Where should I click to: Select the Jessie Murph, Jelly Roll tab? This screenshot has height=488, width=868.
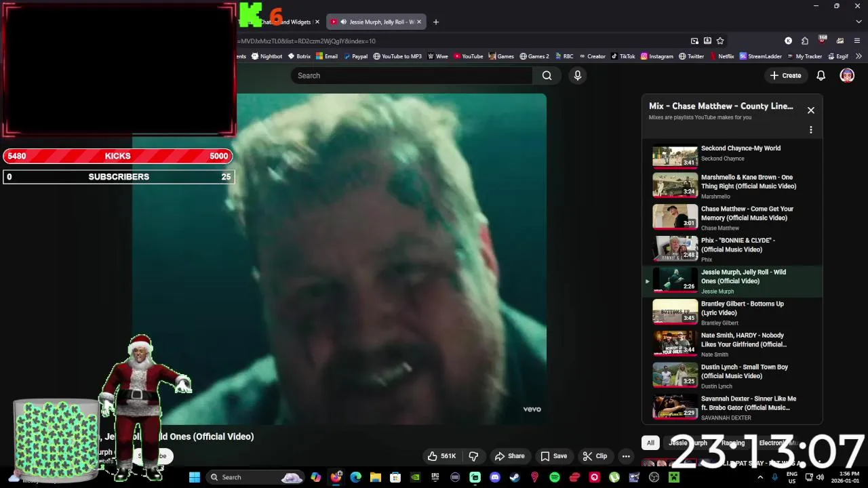pyautogui.click(x=376, y=22)
